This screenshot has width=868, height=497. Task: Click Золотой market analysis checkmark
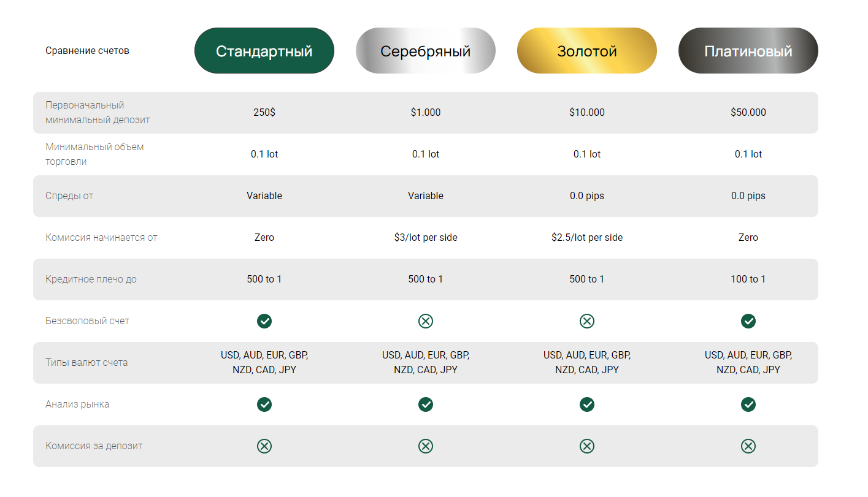click(x=587, y=404)
